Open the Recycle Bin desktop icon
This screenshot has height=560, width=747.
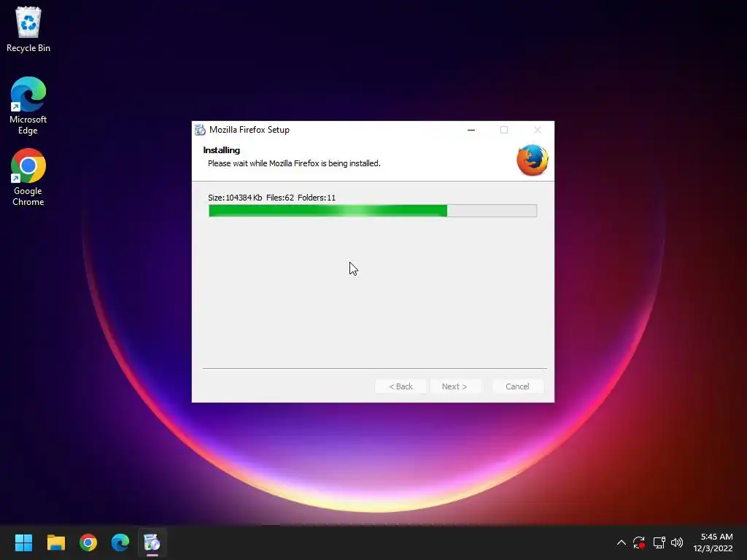(28, 29)
